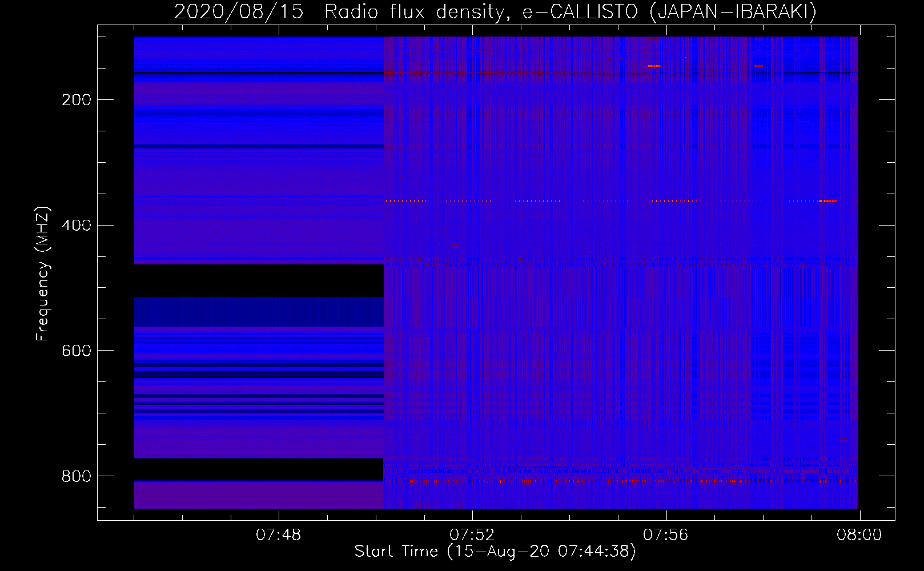Click the 07:56 time tick label
924x571 pixels.
[666, 535]
